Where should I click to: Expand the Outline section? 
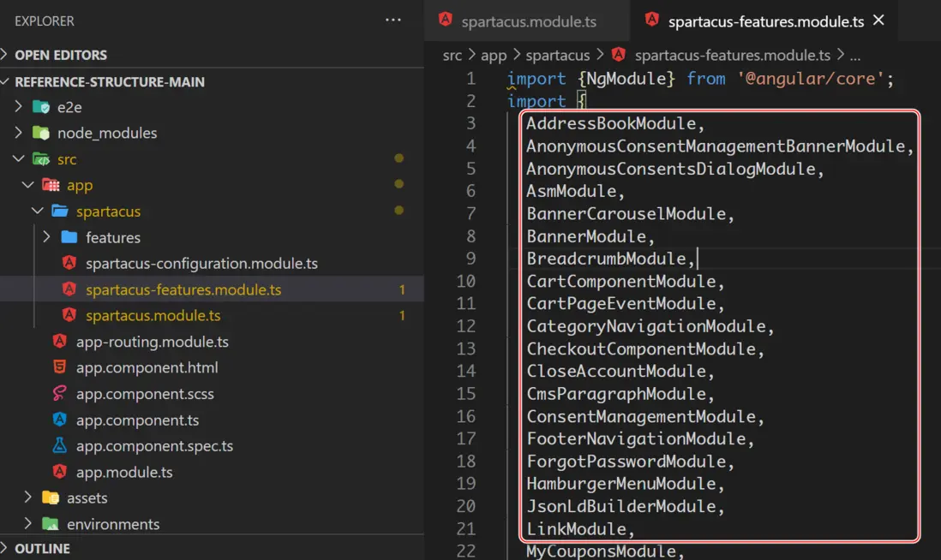click(x=7, y=548)
